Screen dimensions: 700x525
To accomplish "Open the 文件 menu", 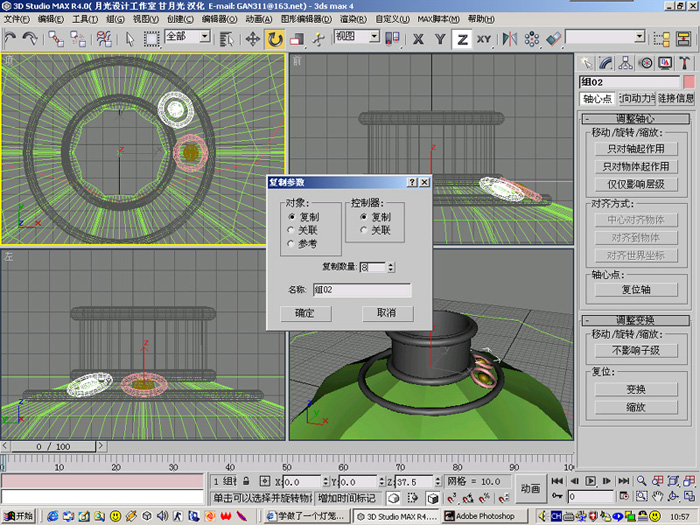I will pos(17,19).
